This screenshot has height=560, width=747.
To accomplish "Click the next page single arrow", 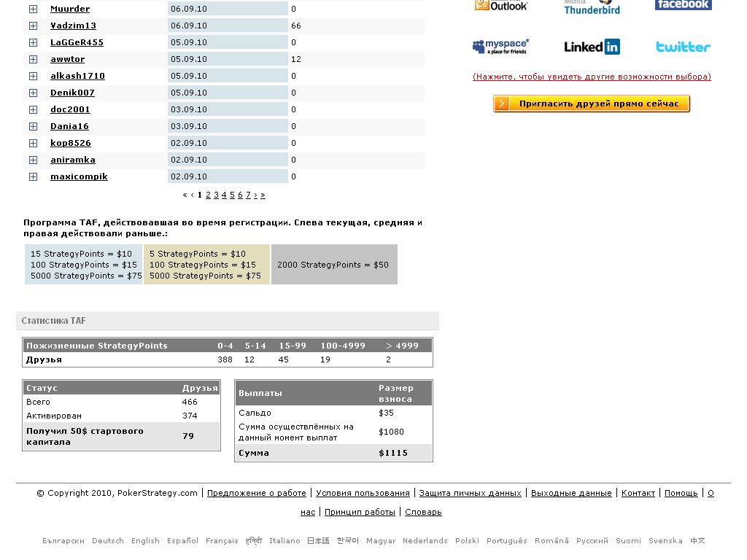I will pyautogui.click(x=256, y=195).
